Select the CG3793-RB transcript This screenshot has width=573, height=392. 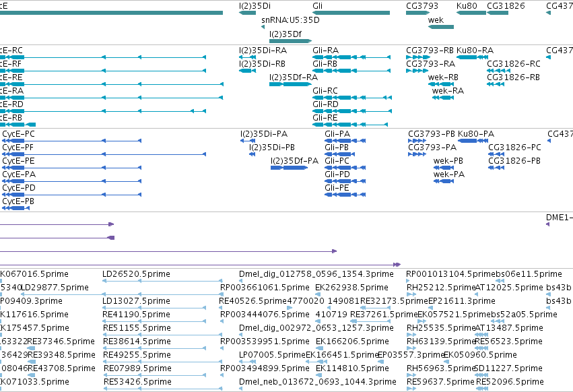tap(417, 57)
